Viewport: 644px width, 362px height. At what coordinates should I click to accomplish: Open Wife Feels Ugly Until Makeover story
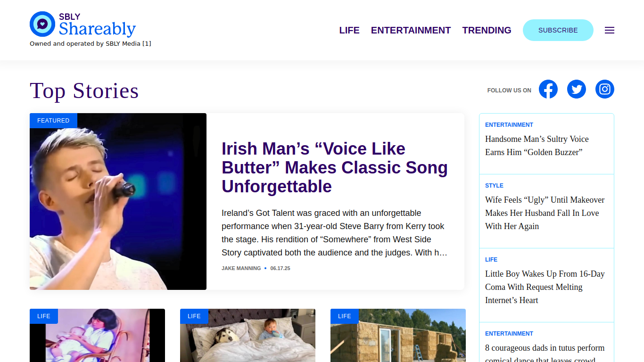coord(545,213)
